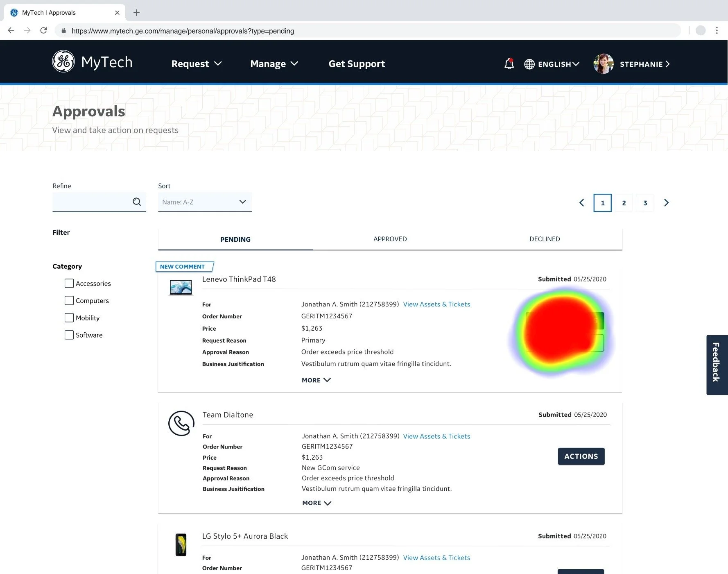The image size is (728, 574).
Task: Click Get Support in navigation
Action: [x=357, y=64]
